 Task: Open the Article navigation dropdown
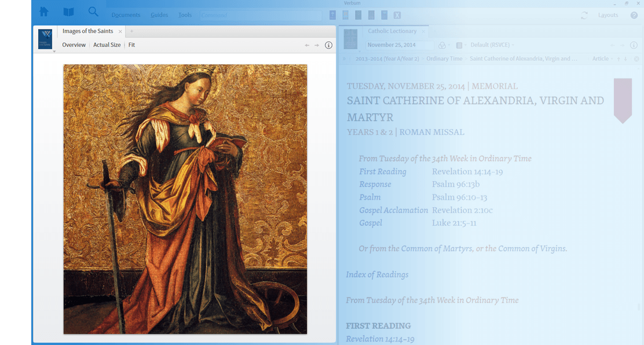coord(602,58)
